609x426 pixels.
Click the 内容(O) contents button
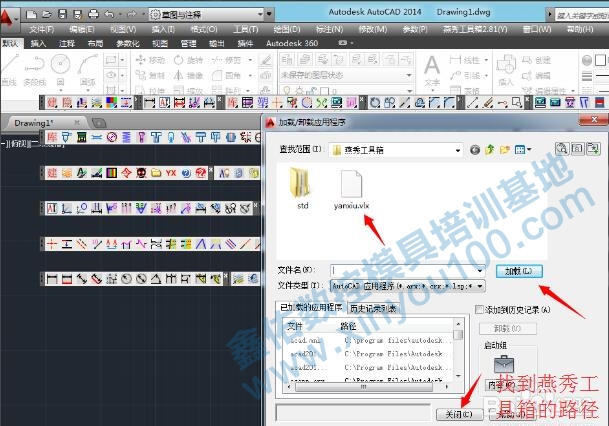(x=503, y=385)
